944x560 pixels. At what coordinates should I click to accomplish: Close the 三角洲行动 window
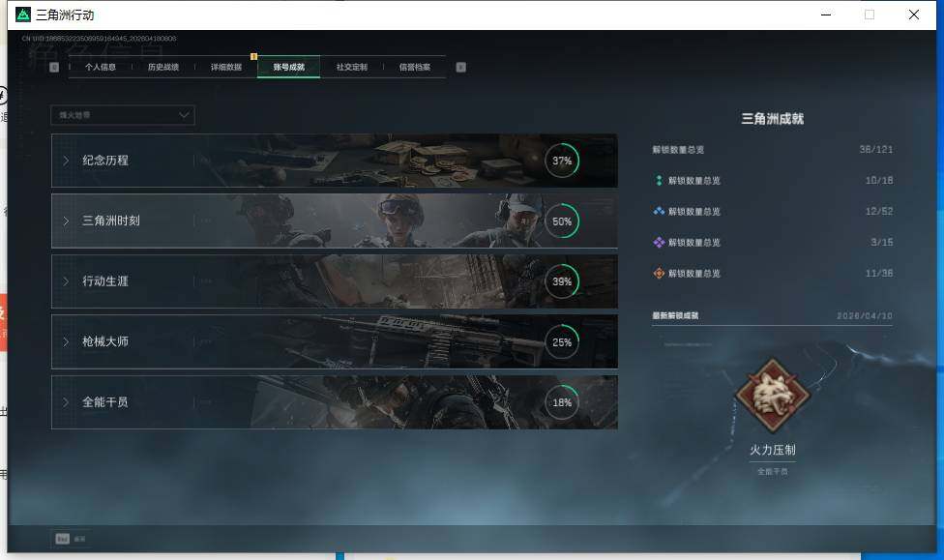914,15
